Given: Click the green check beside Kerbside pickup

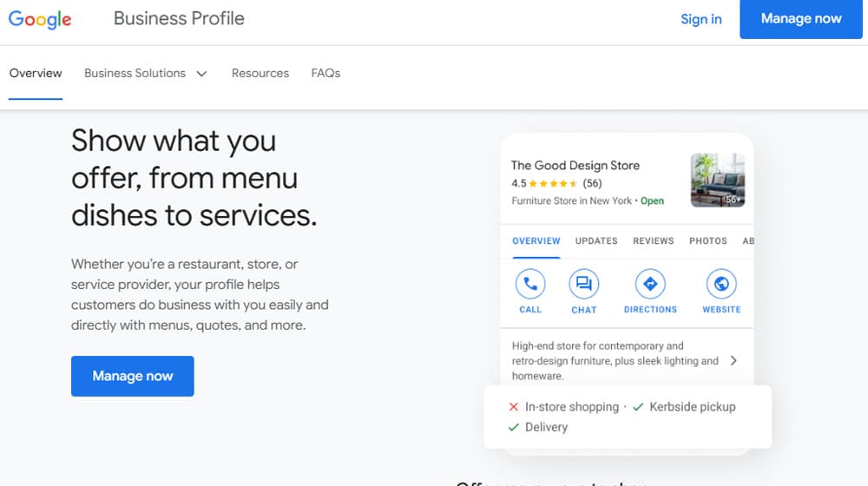Looking at the screenshot, I should tap(638, 407).
